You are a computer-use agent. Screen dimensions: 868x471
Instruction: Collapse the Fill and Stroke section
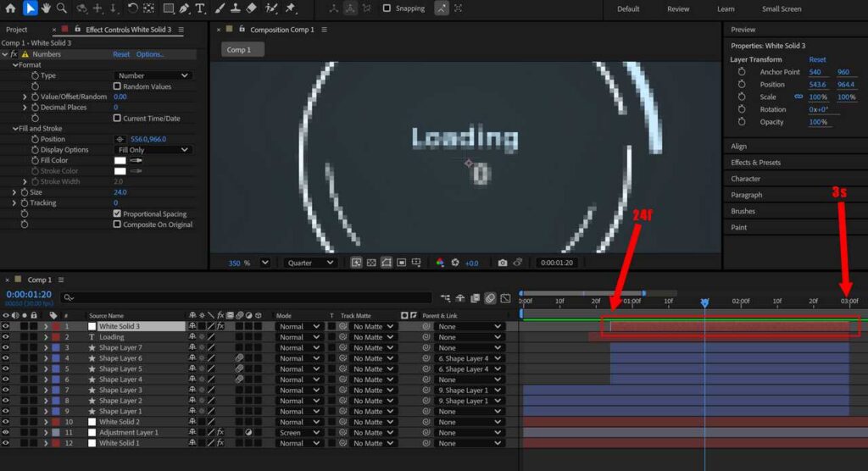15,129
